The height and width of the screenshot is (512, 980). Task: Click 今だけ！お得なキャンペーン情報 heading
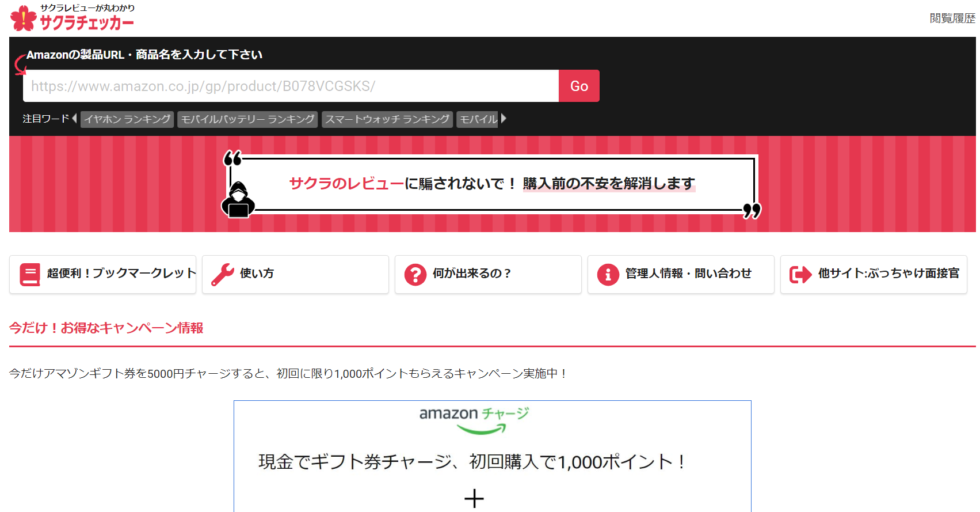[106, 328]
